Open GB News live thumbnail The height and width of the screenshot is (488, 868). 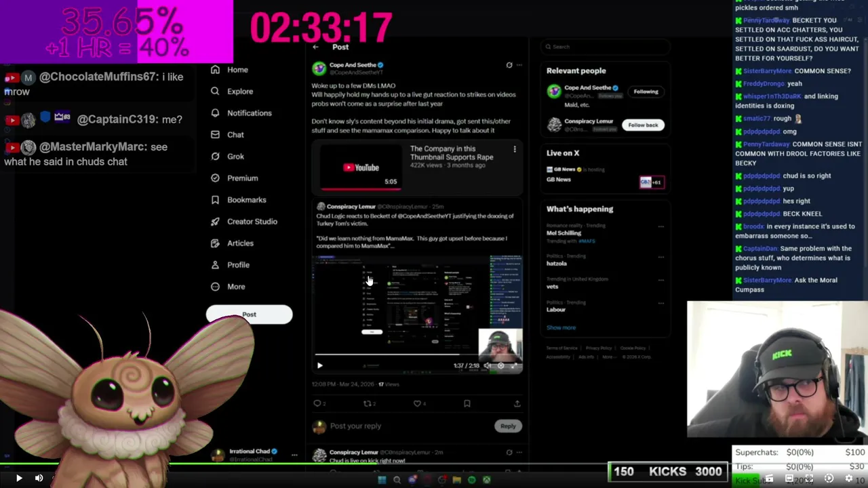(652, 182)
